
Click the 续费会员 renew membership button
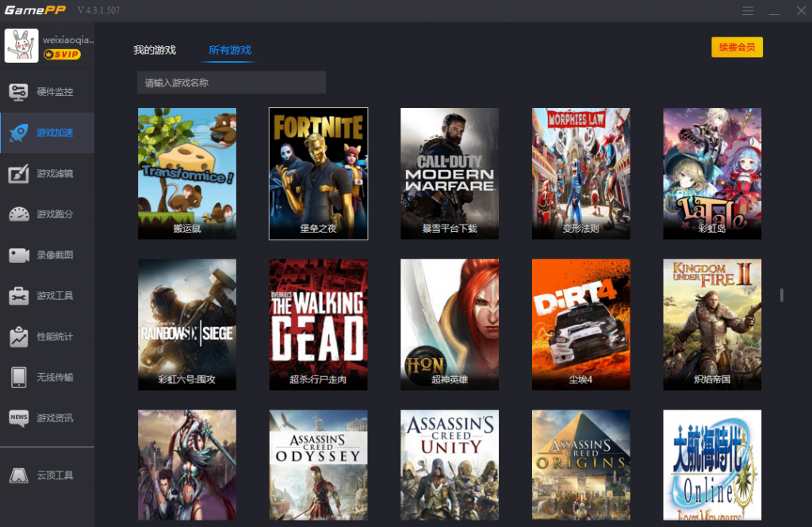(737, 47)
